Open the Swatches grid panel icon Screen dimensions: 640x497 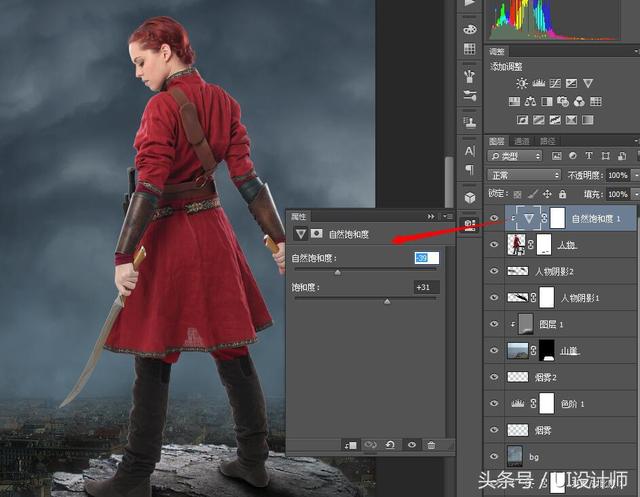coord(470,49)
